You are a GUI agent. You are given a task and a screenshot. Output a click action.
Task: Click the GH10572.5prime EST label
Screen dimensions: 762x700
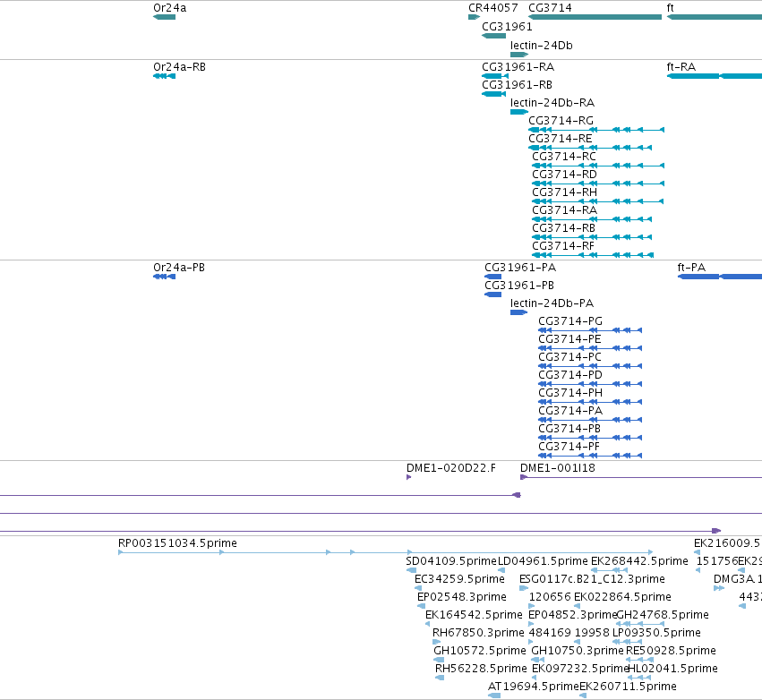480,652
